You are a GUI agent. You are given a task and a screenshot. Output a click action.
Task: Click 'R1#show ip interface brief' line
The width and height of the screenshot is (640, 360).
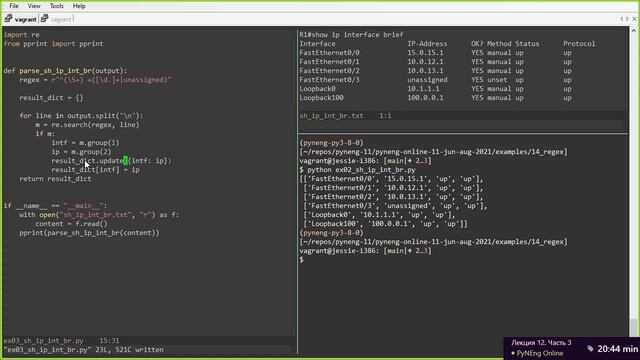coord(351,35)
